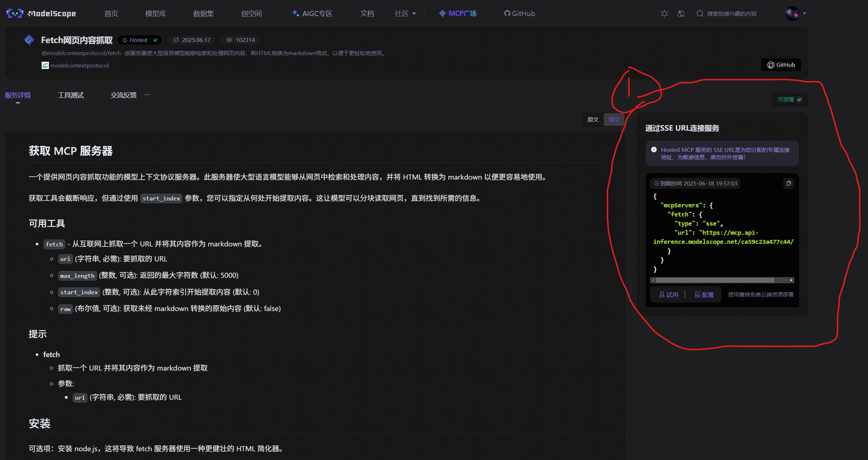The width and height of the screenshot is (868, 460).
Task: Switch language using the 中/En icon
Action: pyautogui.click(x=681, y=14)
